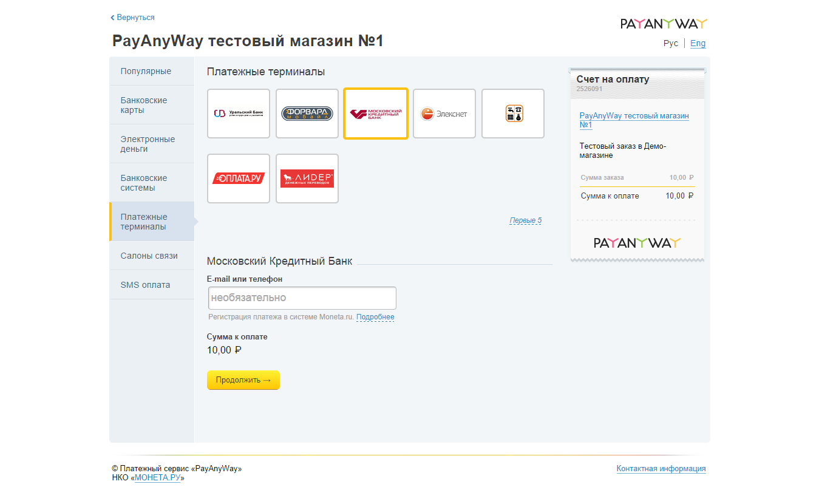Select the Уральский Банк terminal tile
The width and height of the screenshot is (819, 504).
(239, 114)
